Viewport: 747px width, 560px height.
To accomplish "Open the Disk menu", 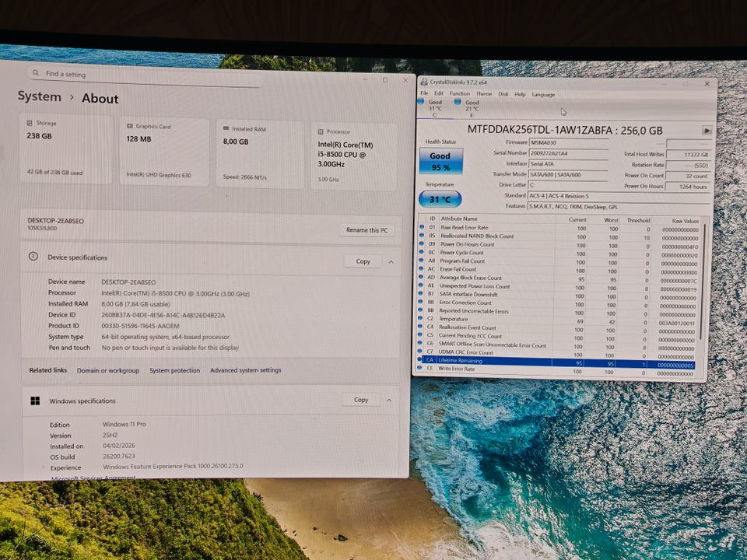I will pyautogui.click(x=503, y=94).
